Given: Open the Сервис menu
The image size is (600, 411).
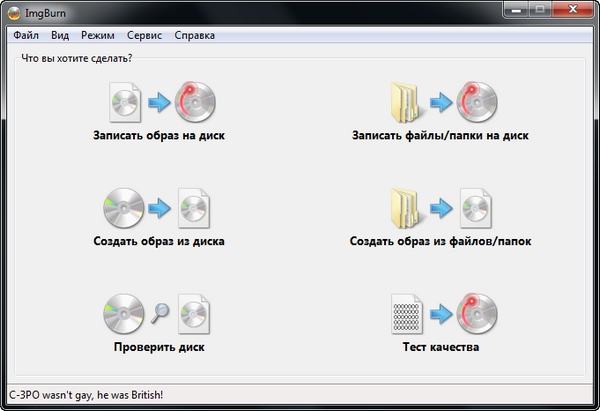Looking at the screenshot, I should 144,35.
